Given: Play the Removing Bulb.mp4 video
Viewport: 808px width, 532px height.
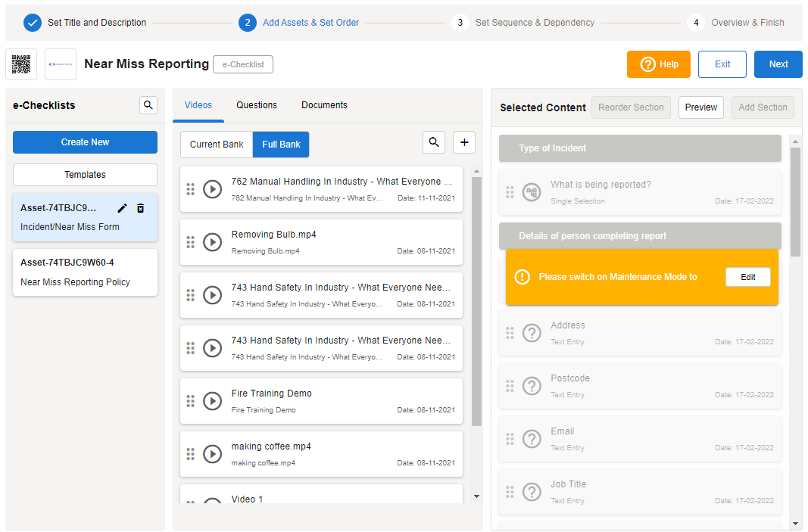Looking at the screenshot, I should [212, 242].
